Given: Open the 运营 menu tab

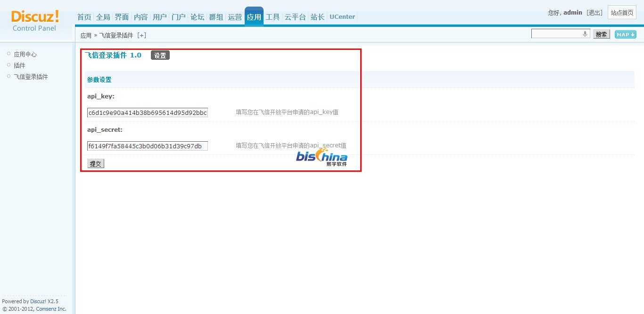Looking at the screenshot, I should coord(235,17).
